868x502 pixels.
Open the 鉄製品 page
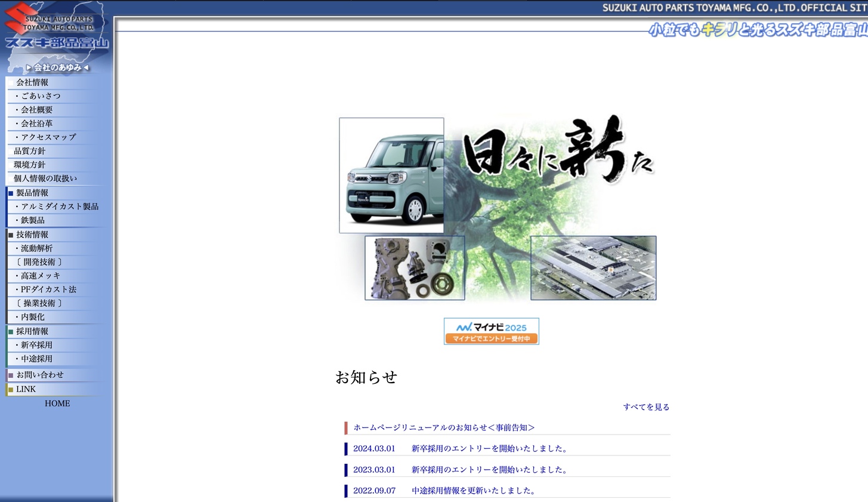pyautogui.click(x=33, y=220)
